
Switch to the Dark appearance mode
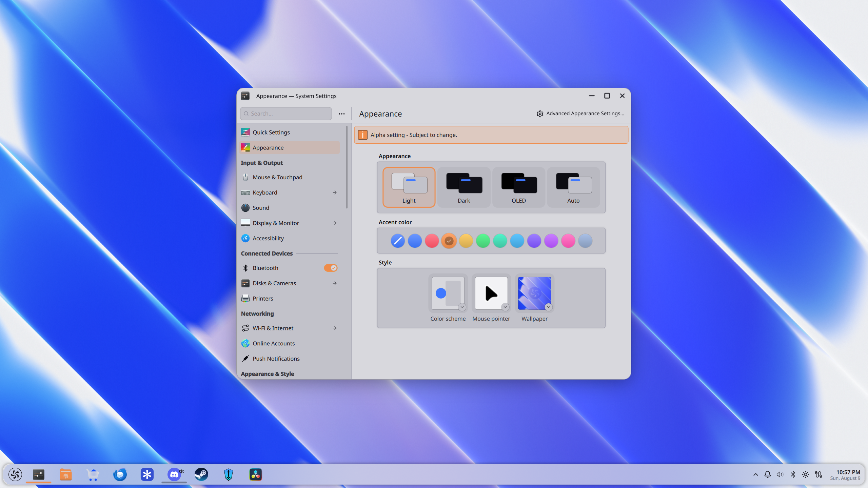coord(464,187)
